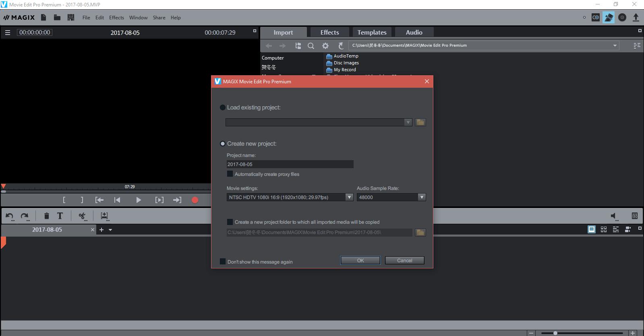644x336 pixels.
Task: Click the highlighted store icon top-right
Action: [x=609, y=17]
